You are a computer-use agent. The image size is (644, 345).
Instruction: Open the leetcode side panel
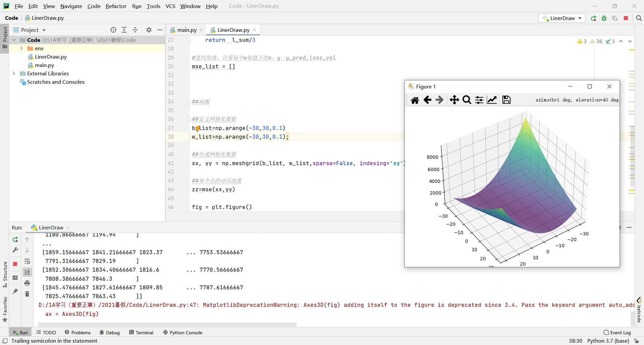point(639,310)
